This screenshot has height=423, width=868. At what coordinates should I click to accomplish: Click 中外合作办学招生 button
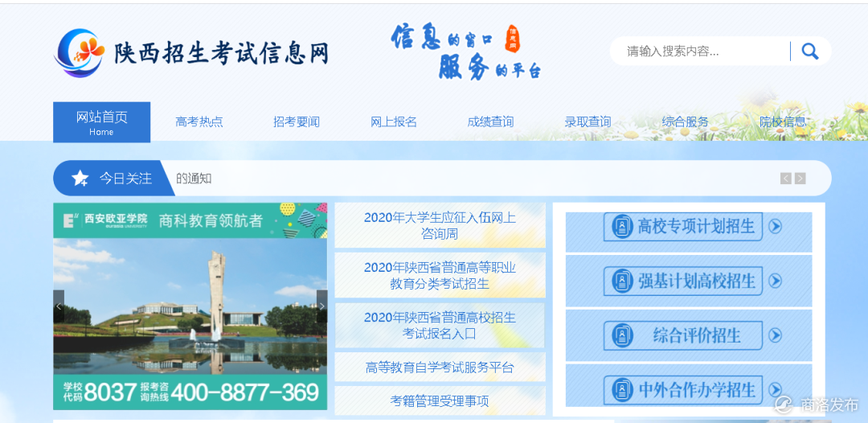[x=683, y=390]
